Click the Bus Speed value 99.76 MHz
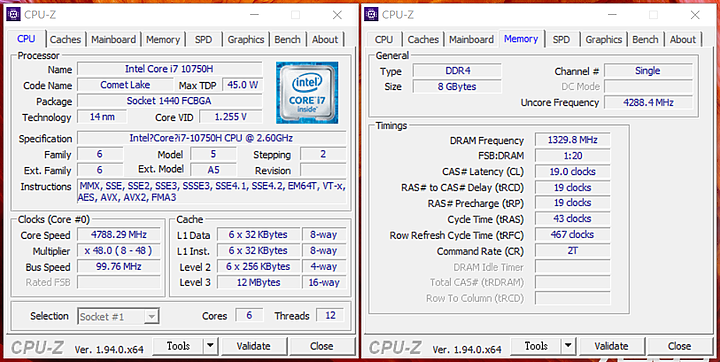The width and height of the screenshot is (720, 362). (118, 266)
